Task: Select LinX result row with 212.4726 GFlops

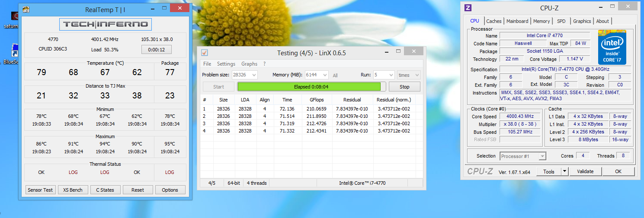Action: 311,123
